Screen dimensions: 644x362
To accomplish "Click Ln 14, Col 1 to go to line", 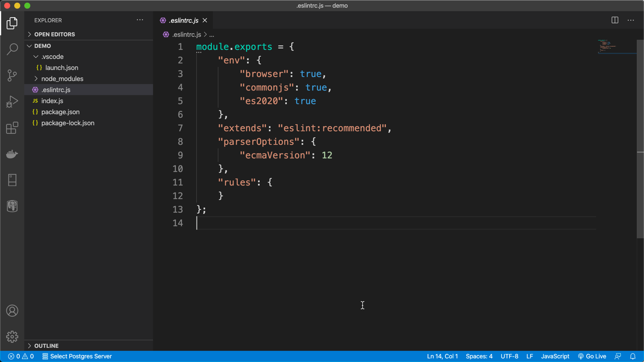I will 442,356.
